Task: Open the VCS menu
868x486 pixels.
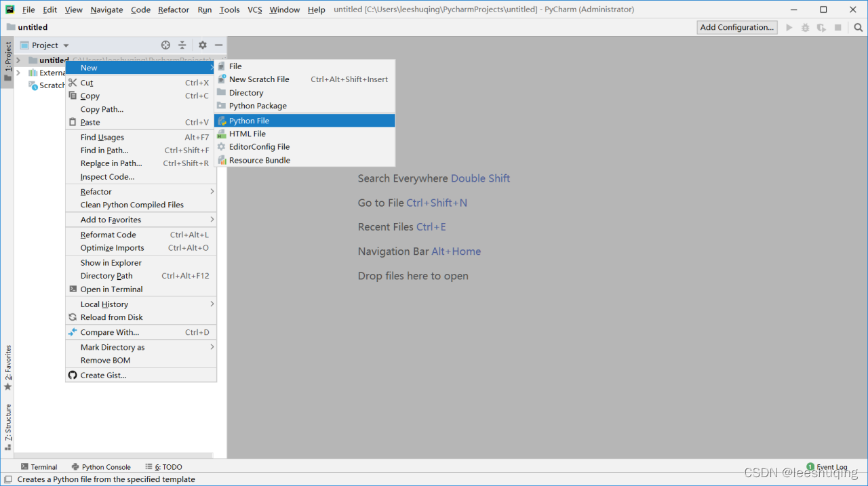Action: pyautogui.click(x=254, y=9)
